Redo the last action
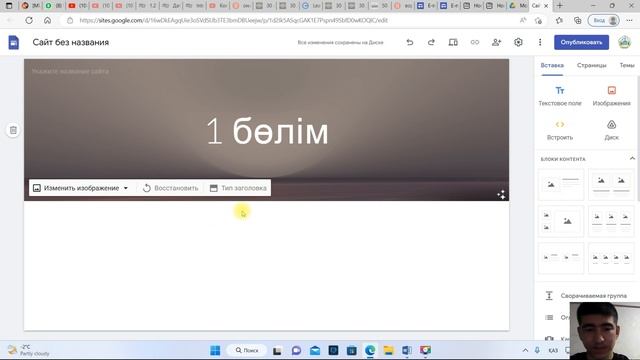Viewport: 640px width, 360px height. [431, 42]
